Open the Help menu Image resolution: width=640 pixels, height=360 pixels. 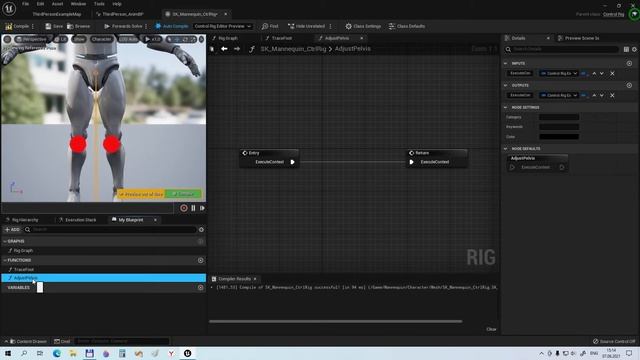117,4
